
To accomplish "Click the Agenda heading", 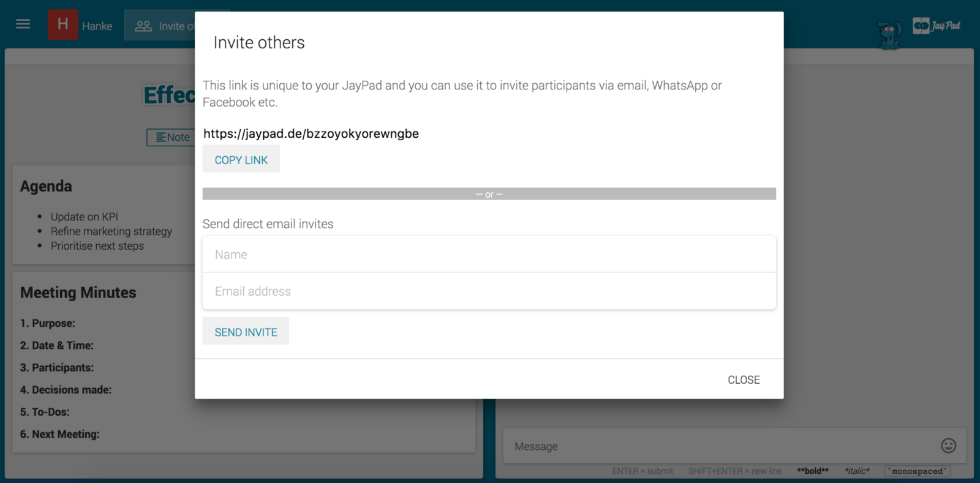I will (46, 186).
